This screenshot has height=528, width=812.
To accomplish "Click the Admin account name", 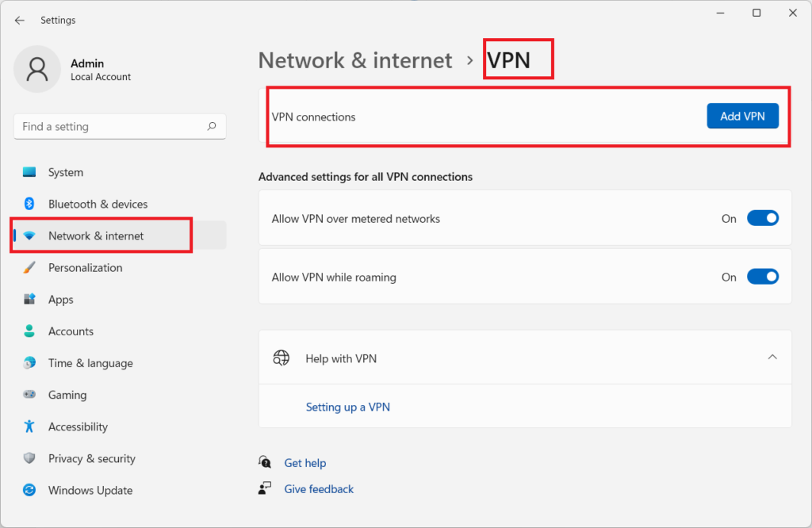I will pyautogui.click(x=87, y=63).
